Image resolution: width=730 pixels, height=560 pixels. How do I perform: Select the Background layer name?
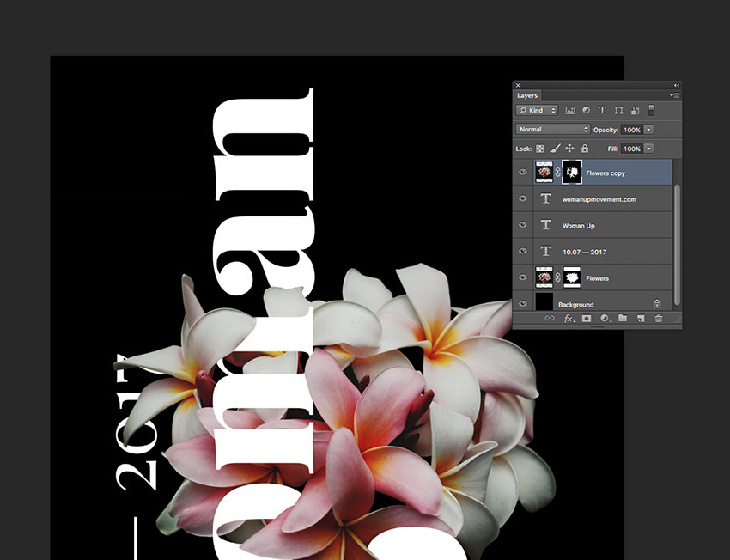point(576,304)
